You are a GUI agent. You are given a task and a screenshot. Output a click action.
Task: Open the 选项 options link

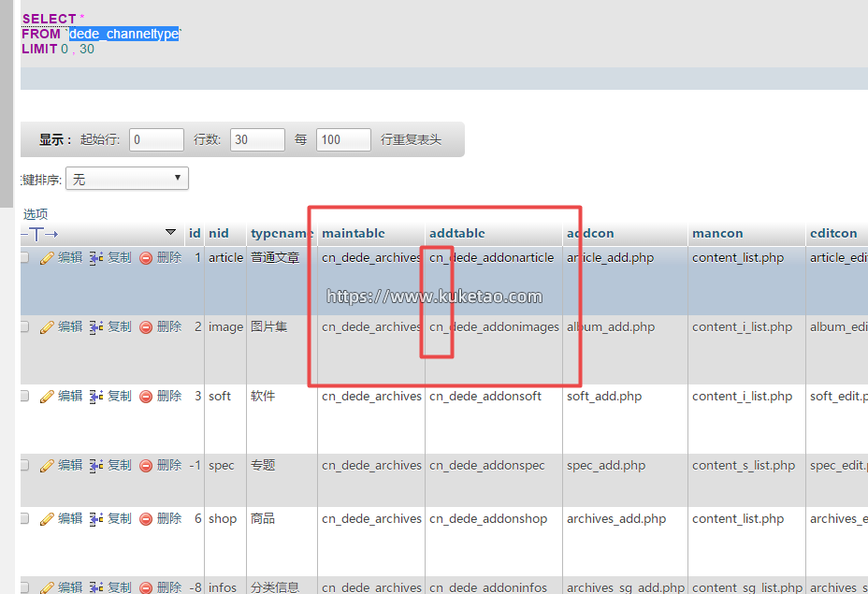pos(36,214)
